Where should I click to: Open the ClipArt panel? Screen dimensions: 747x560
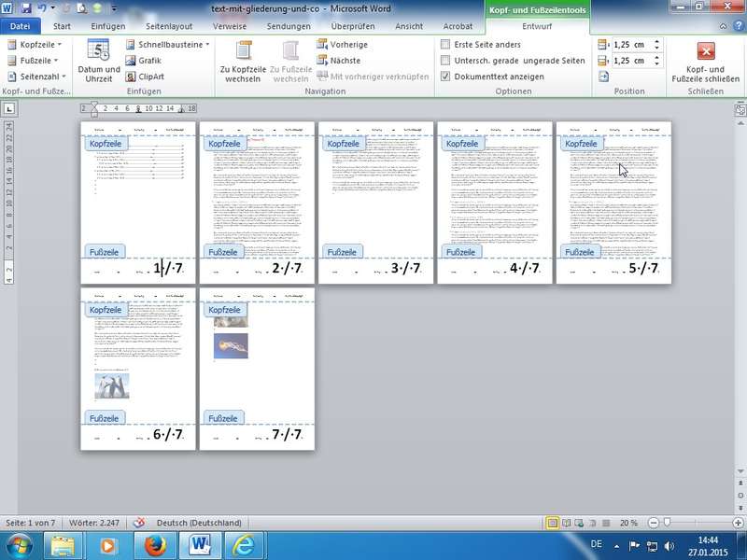[x=150, y=76]
